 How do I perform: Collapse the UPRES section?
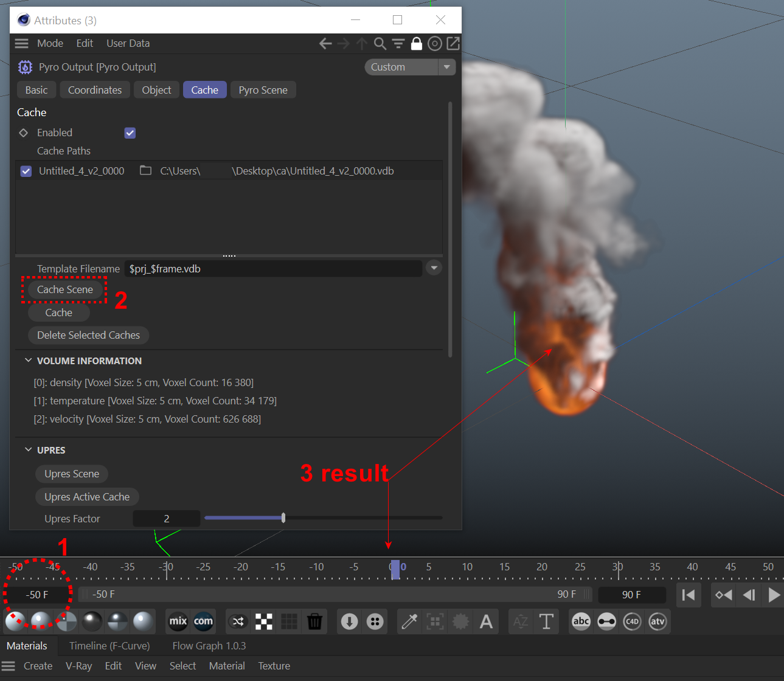click(x=28, y=450)
